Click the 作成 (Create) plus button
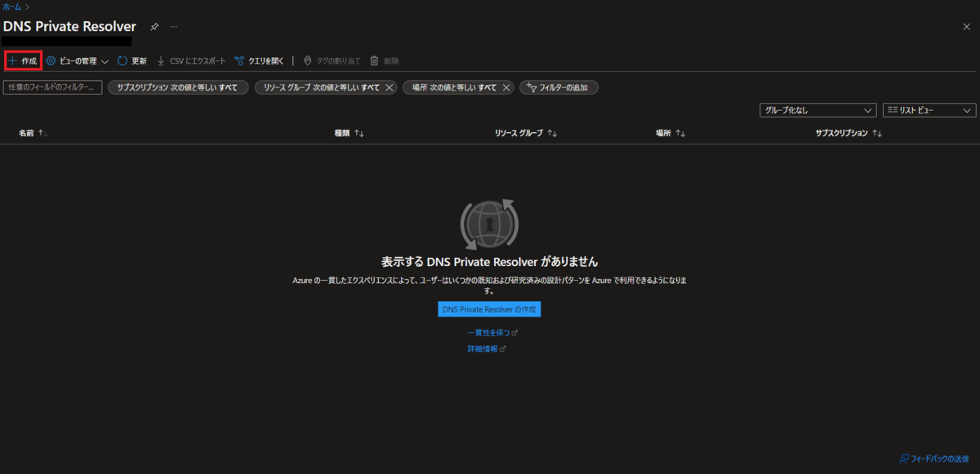Viewport: 980px width, 474px height. click(23, 61)
